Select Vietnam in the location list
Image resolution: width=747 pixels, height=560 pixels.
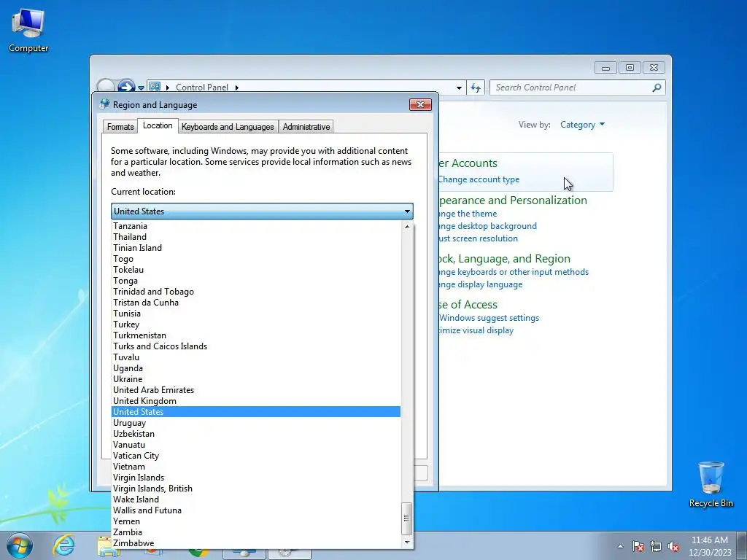[x=256, y=467]
